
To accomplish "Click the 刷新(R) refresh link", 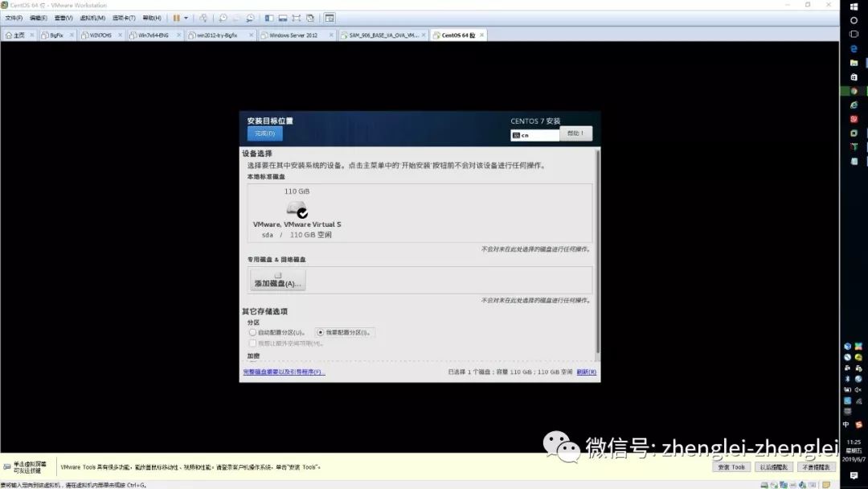I will 586,372.
